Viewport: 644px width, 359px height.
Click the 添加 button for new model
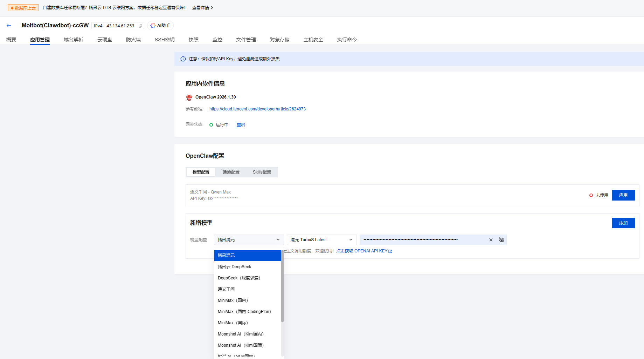pos(623,223)
